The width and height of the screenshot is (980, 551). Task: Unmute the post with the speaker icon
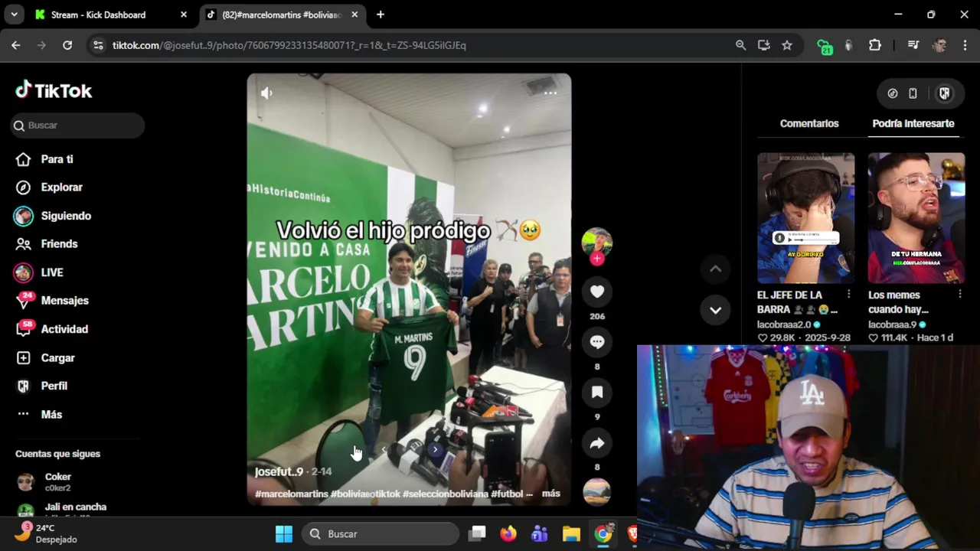point(266,93)
